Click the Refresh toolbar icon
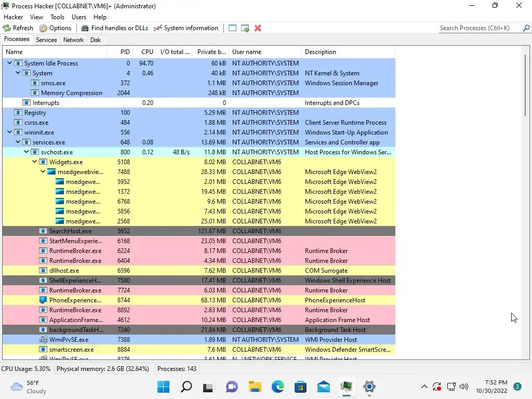Viewport: 532px width, 399px height. 7,28
